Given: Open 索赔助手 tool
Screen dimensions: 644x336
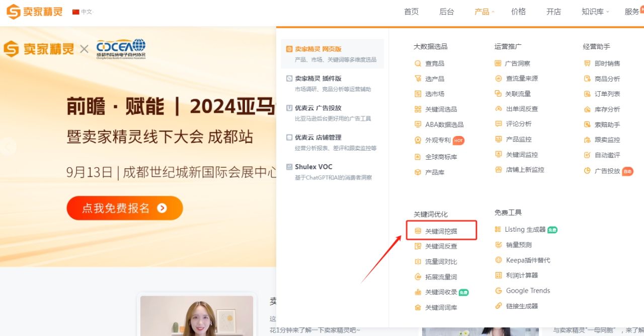Looking at the screenshot, I should click(x=607, y=124).
